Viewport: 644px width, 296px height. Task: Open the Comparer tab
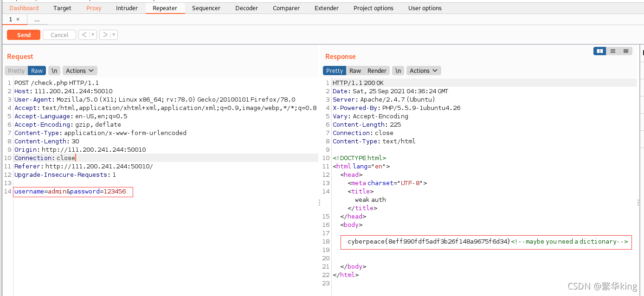coord(286,8)
